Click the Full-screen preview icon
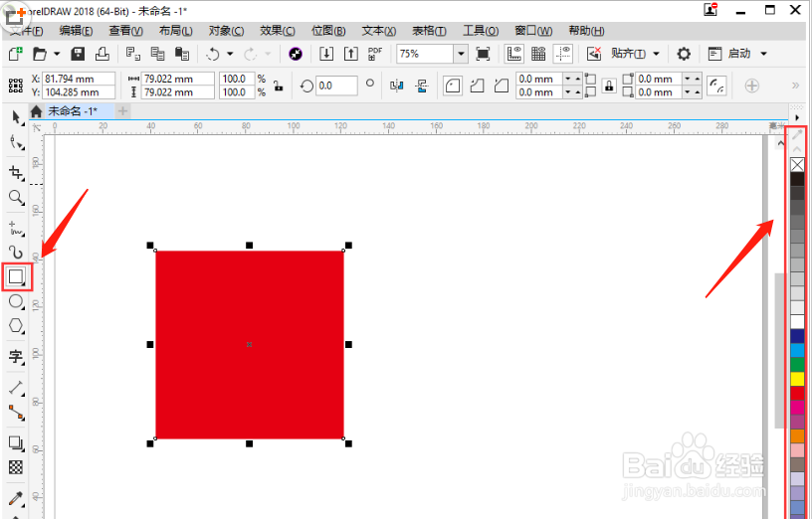Screen dimensions: 812x519 483,54
